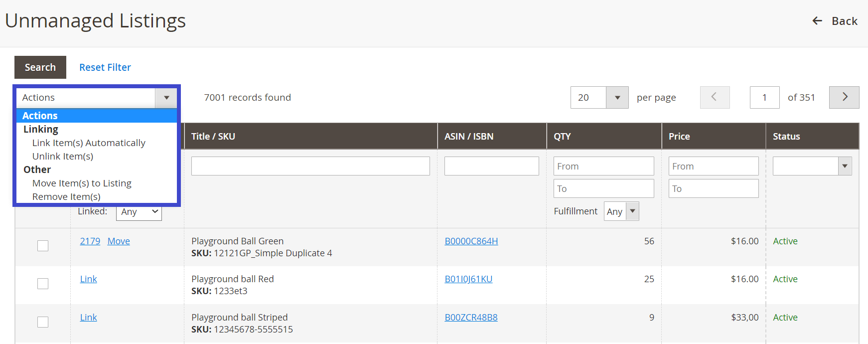The image size is (868, 344).
Task: Choose Link Item(s) Automatically option
Action: [89, 143]
